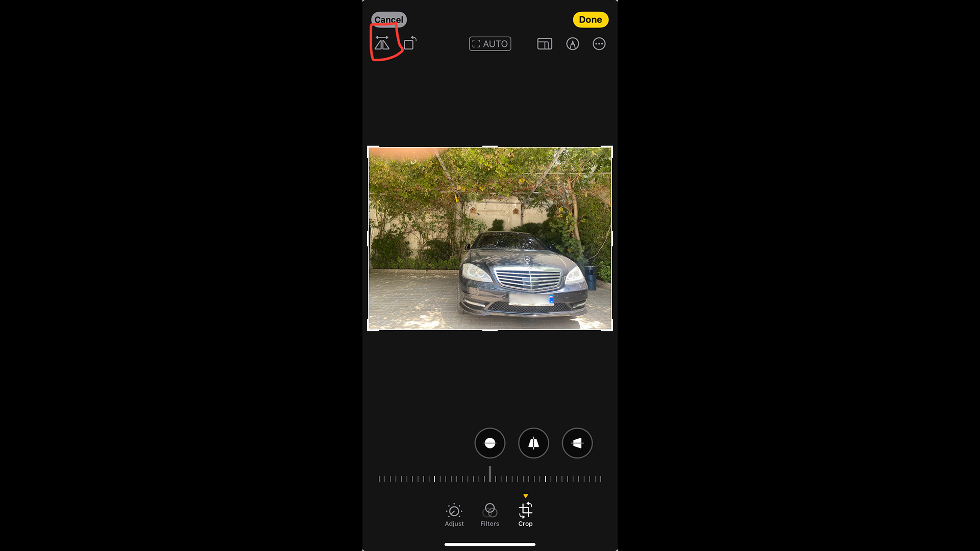Image resolution: width=980 pixels, height=551 pixels.
Task: Expand the additional editing tools menu
Action: click(599, 44)
